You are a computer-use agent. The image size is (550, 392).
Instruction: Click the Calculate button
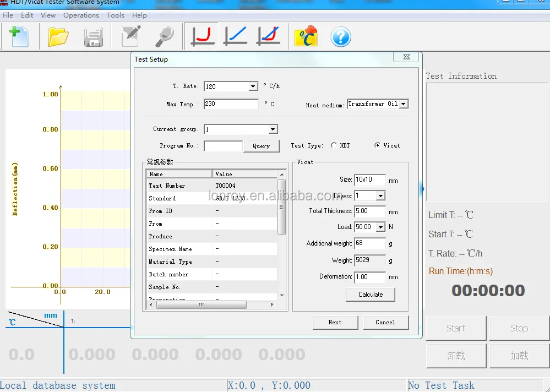371,295
